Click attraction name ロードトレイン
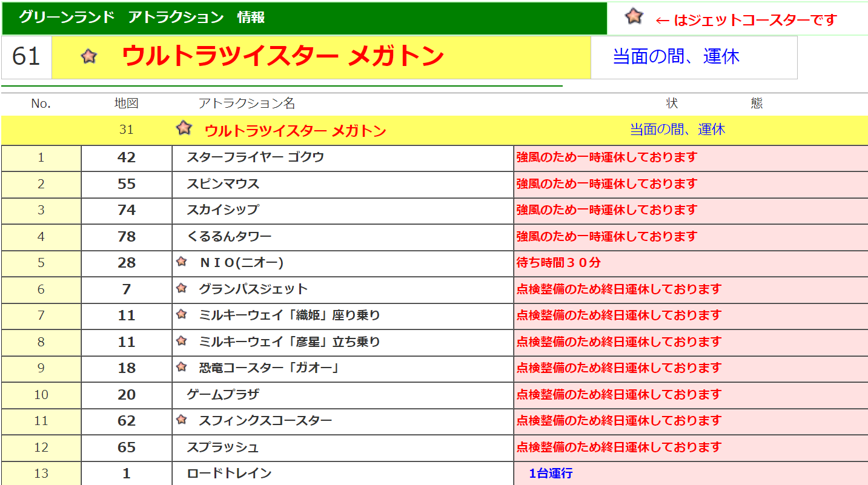This screenshot has width=868, height=485. pyautogui.click(x=229, y=473)
